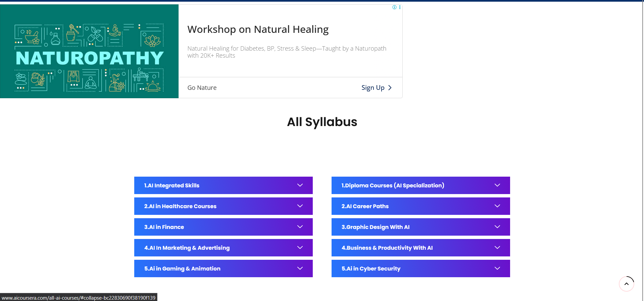Screen dimensions: 644x301
Task: Click the ad description about Natural Healing
Action: [x=287, y=52]
